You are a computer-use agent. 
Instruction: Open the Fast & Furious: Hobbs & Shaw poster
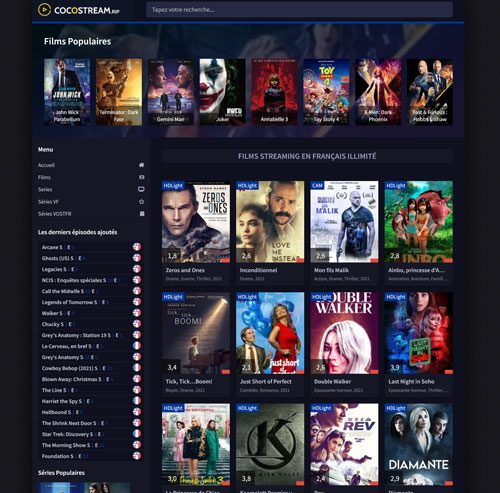pyautogui.click(x=430, y=92)
